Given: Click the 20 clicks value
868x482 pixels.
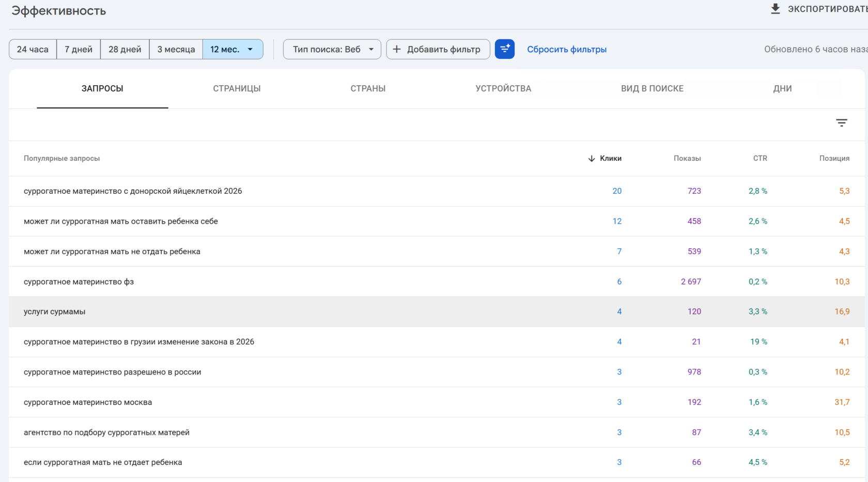Looking at the screenshot, I should pos(617,191).
